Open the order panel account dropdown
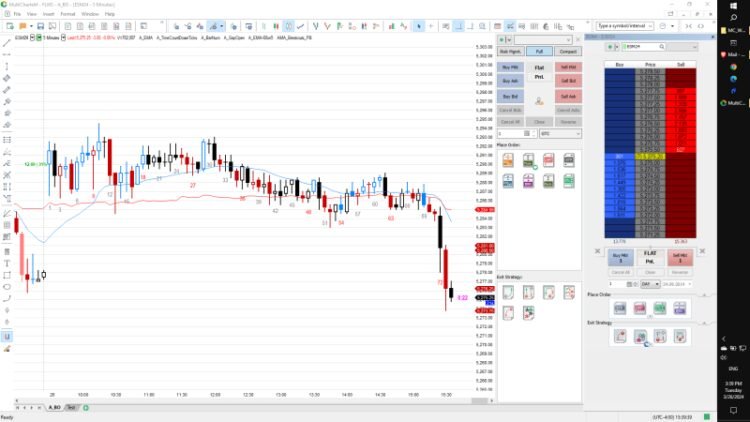The width and height of the screenshot is (750, 422). tap(543, 40)
